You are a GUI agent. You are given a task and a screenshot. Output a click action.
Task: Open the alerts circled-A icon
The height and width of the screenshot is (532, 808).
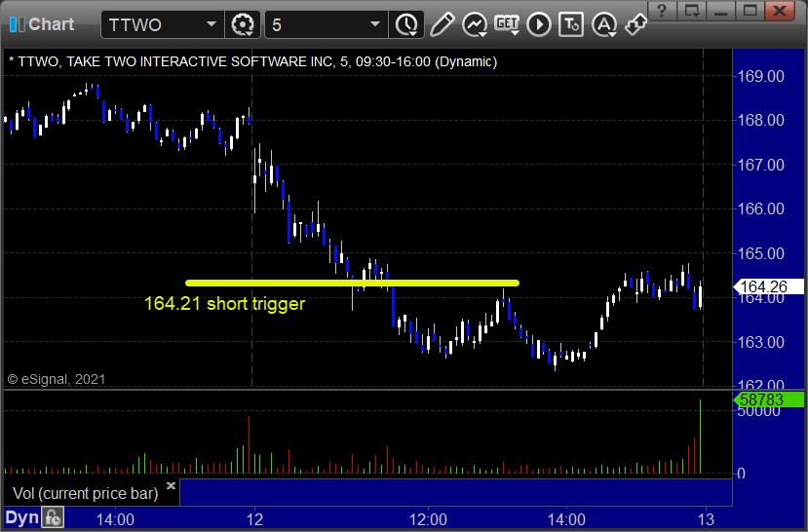(604, 24)
